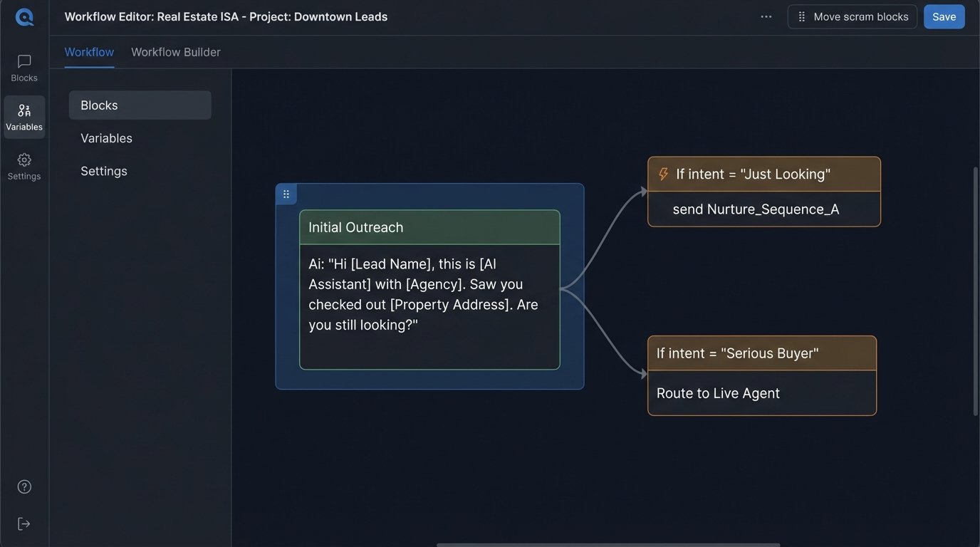Click the Save button
The height and width of the screenshot is (547, 980).
[944, 16]
